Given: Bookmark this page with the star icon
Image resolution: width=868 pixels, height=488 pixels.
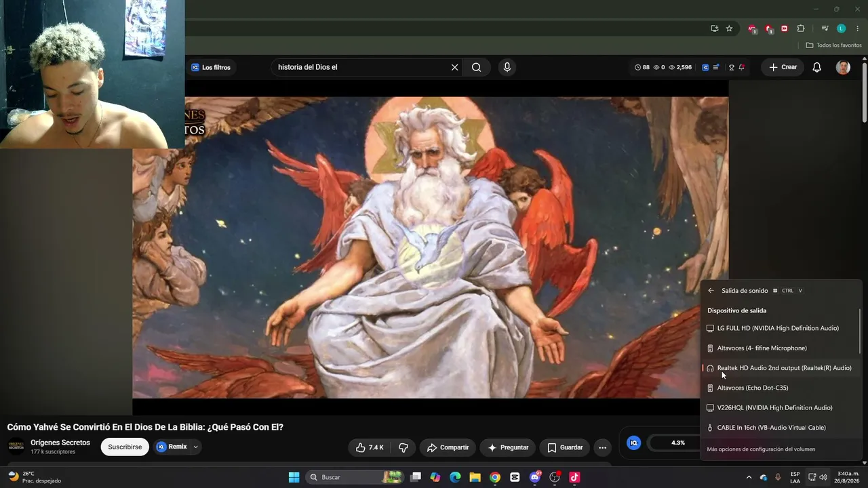Looking at the screenshot, I should click(x=729, y=28).
